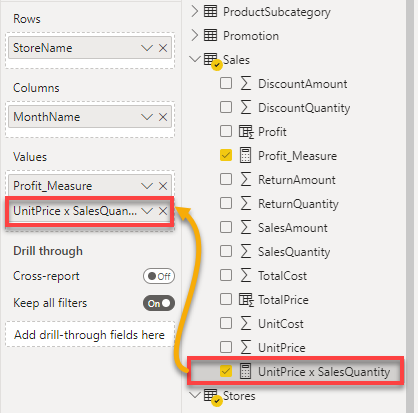The image size is (418, 413).
Task: Collapse the Sales table
Action: click(195, 59)
